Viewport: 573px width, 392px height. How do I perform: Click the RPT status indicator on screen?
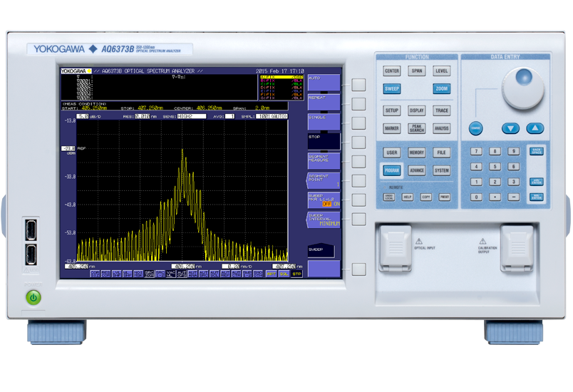tap(271, 274)
